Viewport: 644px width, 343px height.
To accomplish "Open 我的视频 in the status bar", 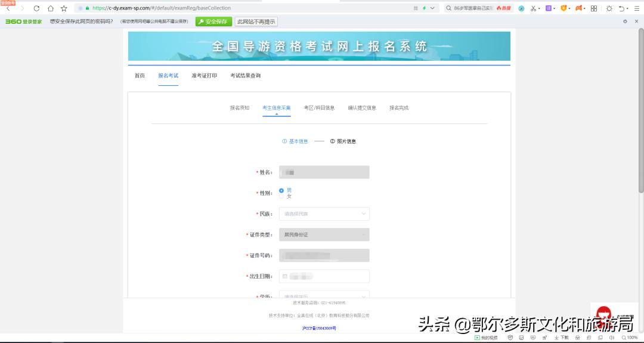I will [x=486, y=338].
